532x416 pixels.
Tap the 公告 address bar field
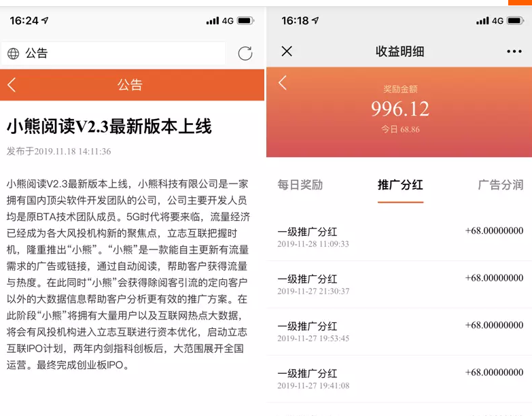pyautogui.click(x=113, y=53)
